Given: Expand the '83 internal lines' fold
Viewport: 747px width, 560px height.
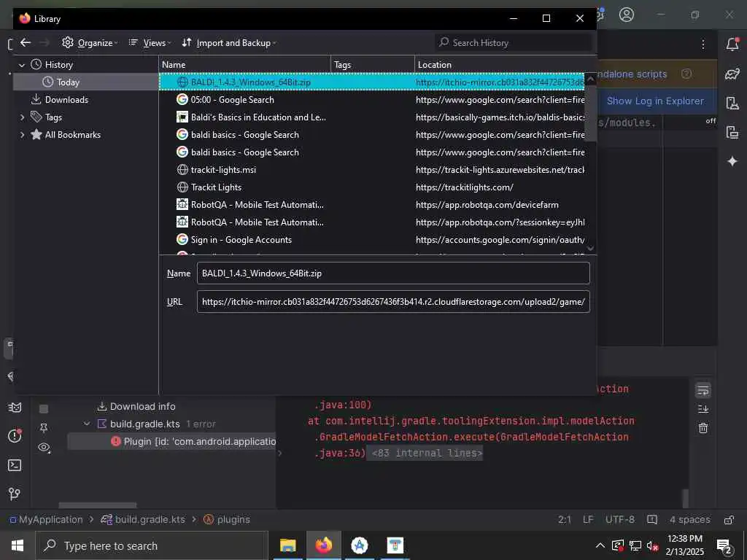Looking at the screenshot, I should point(427,453).
